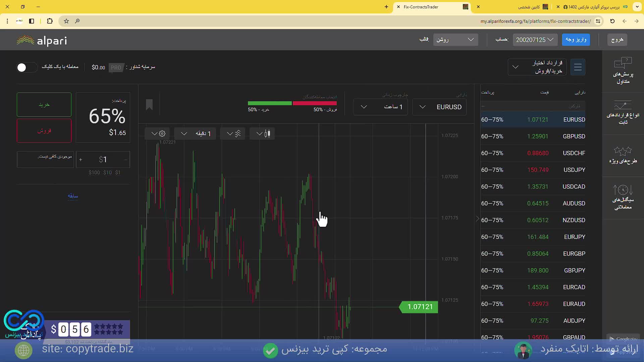Image resolution: width=644 pixels, height=362 pixels.
Task: Open the account number 200207125 dropdown
Action: tap(535, 40)
